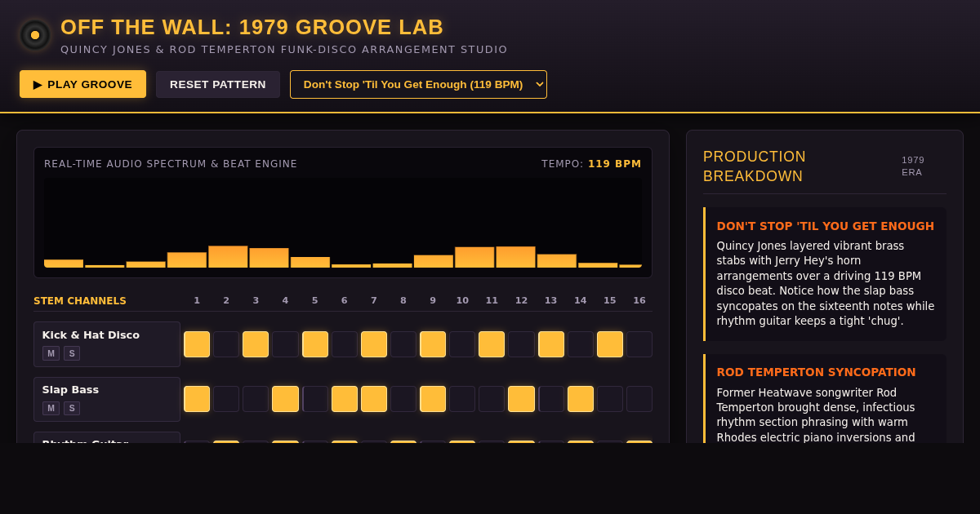Image resolution: width=980 pixels, height=514 pixels.
Task: Toggle Slap Bass step 9
Action: (433, 399)
